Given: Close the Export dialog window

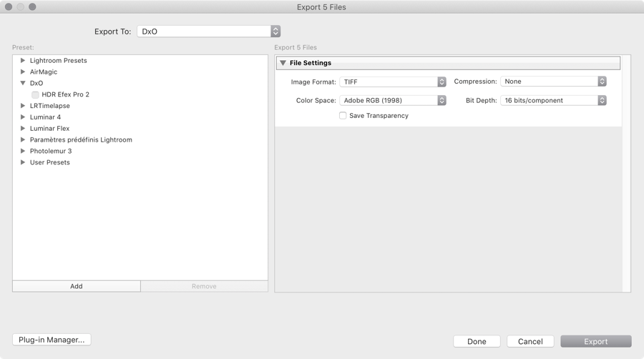Looking at the screenshot, I should click(8, 7).
